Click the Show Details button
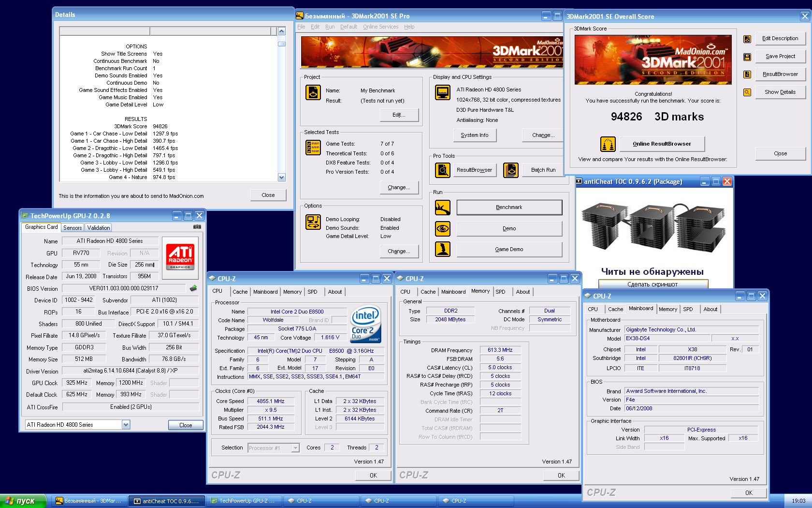Image resolution: width=812 pixels, height=508 pixels. pos(780,92)
